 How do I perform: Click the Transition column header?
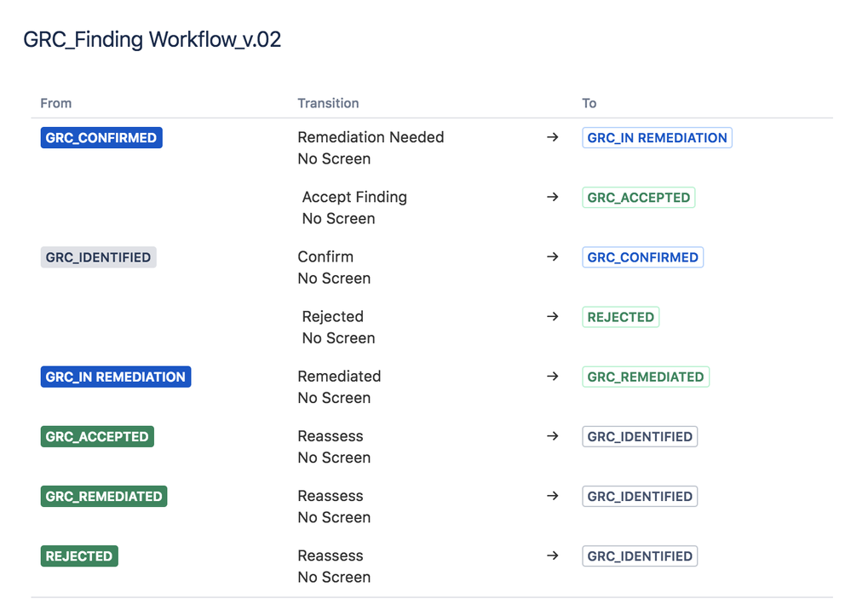pos(328,103)
